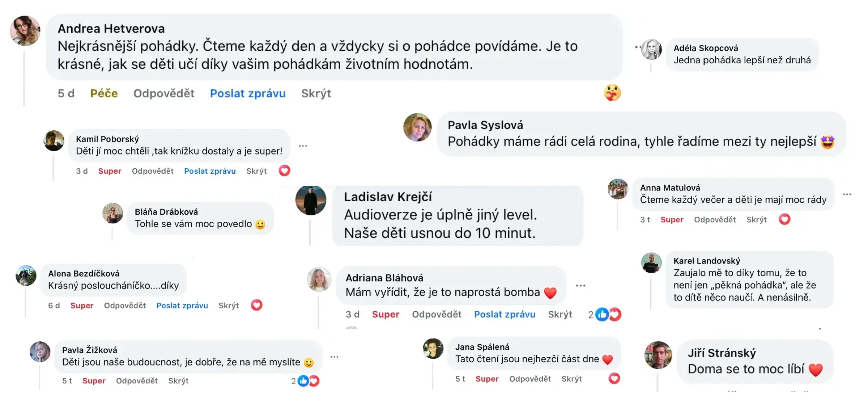Open three-dot menu beside Pavla Žižková's comment
Viewport: 868px width, 404px height.
(334, 357)
